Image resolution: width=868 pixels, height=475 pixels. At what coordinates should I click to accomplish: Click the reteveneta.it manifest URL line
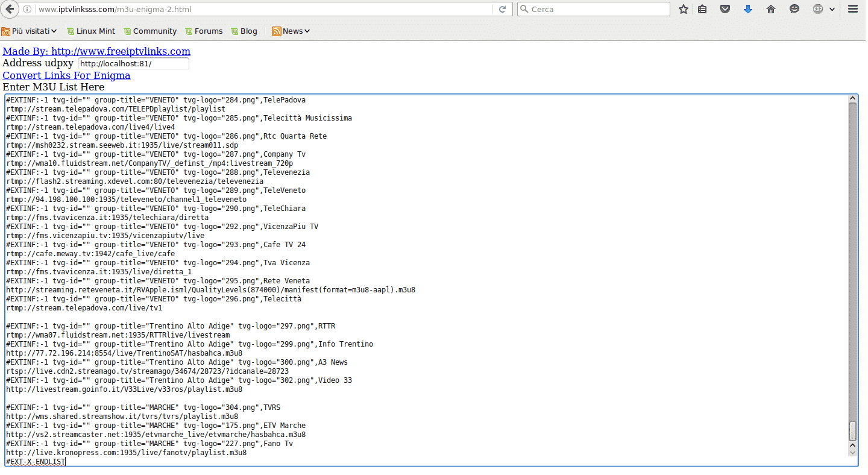point(210,290)
